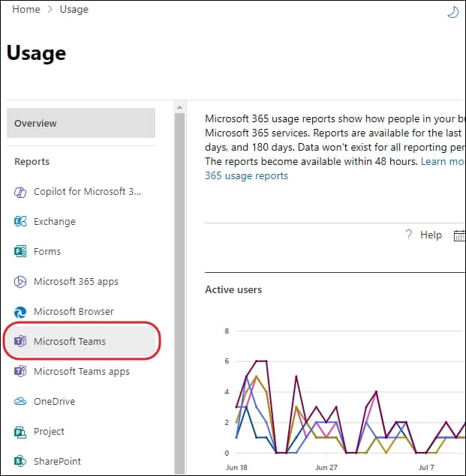Click the OneDrive cloud icon
Screen dimensions: 466x476
tap(20, 401)
